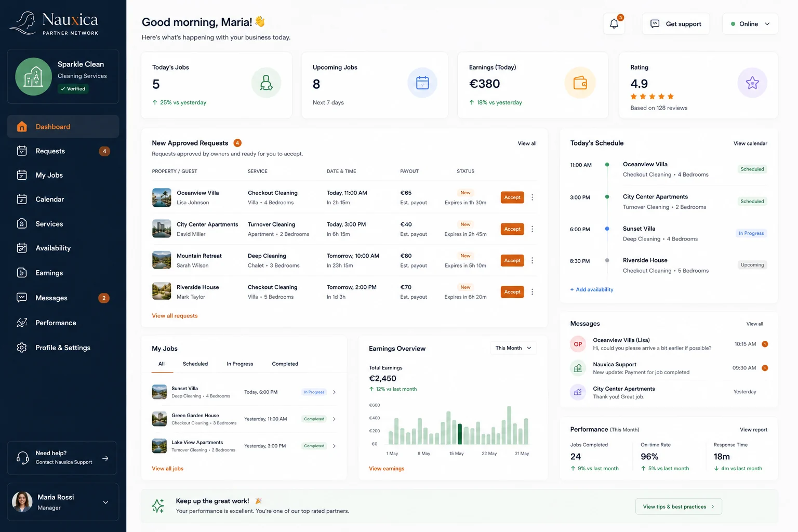This screenshot has height=532, width=798.
Task: Click the Requests sidebar icon
Action: 22,151
